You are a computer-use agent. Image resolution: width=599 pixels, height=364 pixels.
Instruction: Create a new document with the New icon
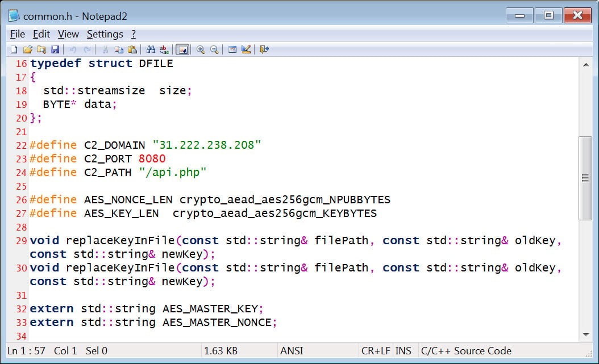pyautogui.click(x=14, y=50)
